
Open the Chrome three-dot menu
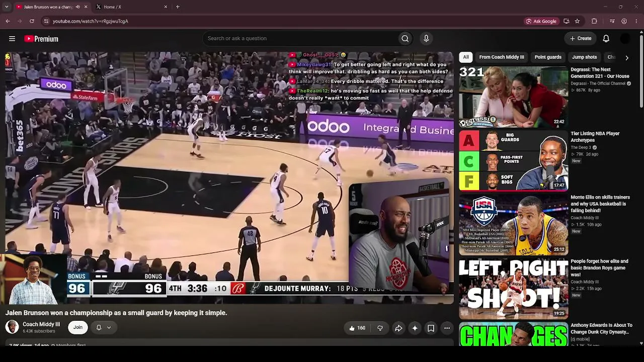(x=637, y=21)
